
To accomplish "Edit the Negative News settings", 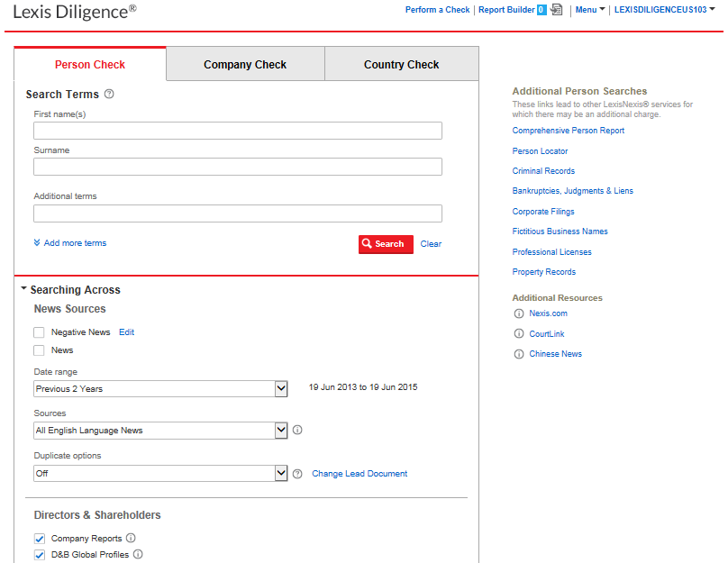I will click(127, 332).
